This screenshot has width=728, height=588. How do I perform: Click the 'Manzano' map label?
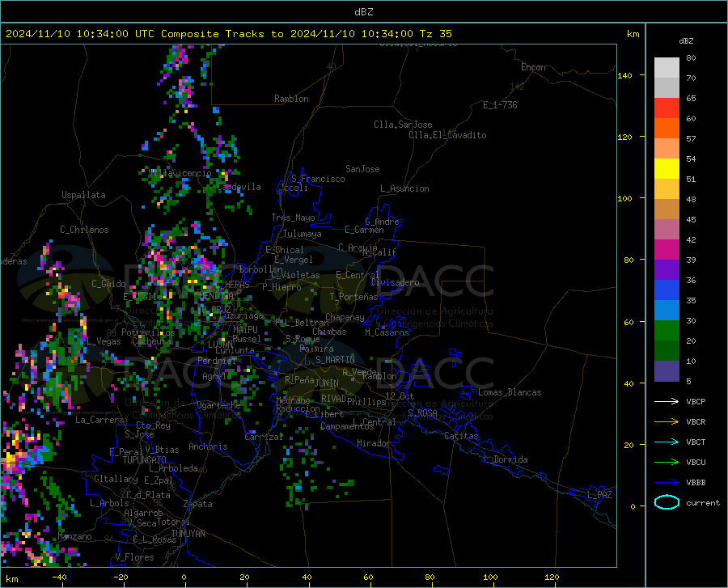tap(74, 536)
